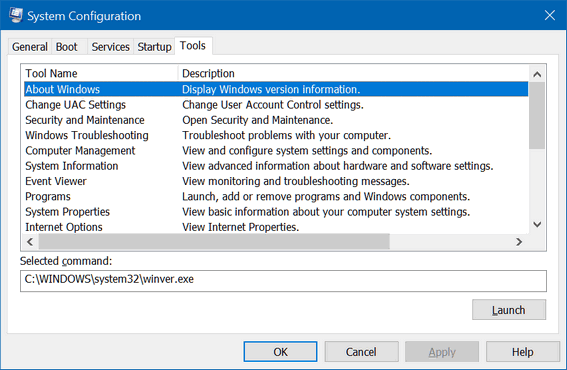Click the horizontal scrollbar thumb
567x370 pixels.
point(214,242)
